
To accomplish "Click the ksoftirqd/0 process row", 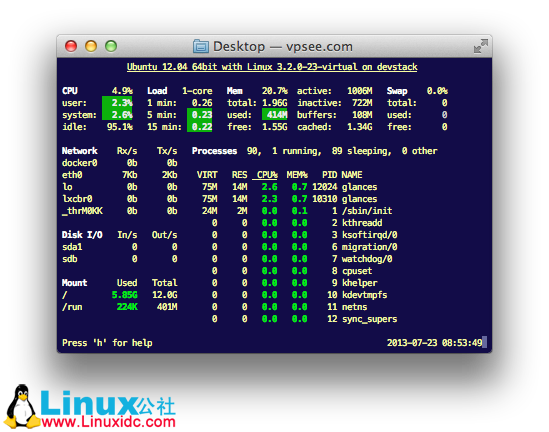I will 304,235.
